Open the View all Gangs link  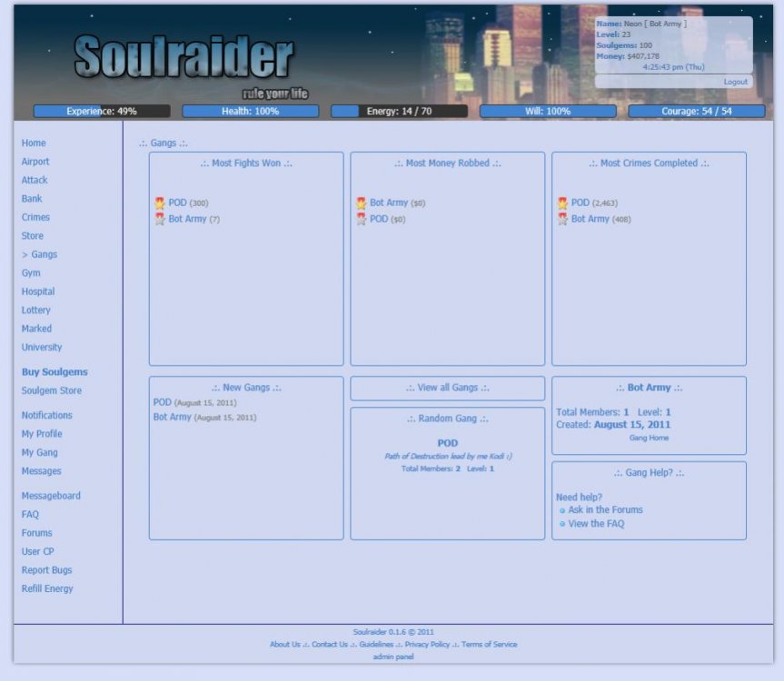pos(447,388)
